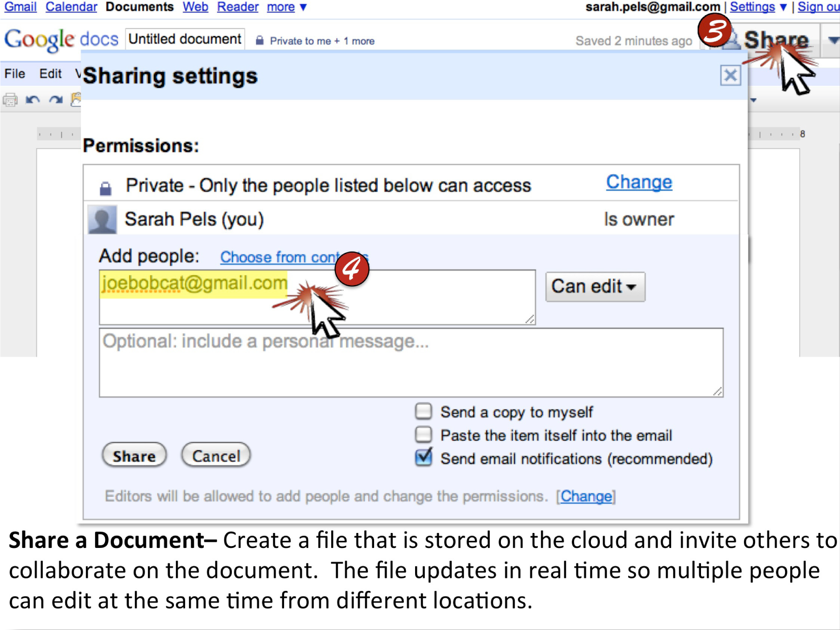Open the Settings dropdown arrow

tap(783, 7)
